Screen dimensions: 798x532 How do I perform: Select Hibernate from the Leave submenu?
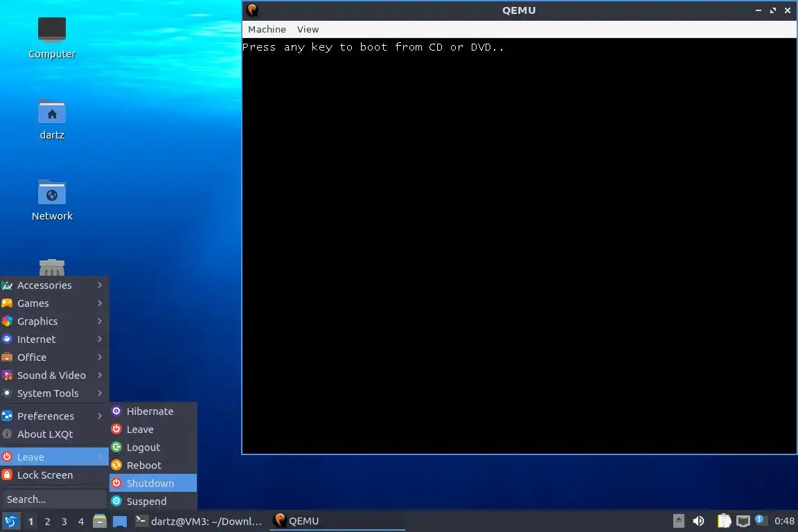pyautogui.click(x=153, y=411)
